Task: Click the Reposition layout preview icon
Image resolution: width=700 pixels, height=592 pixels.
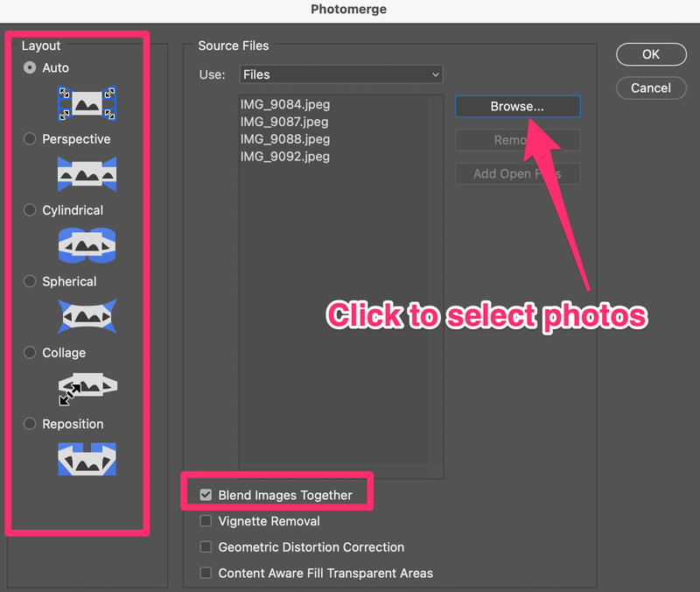Action: coord(87,459)
